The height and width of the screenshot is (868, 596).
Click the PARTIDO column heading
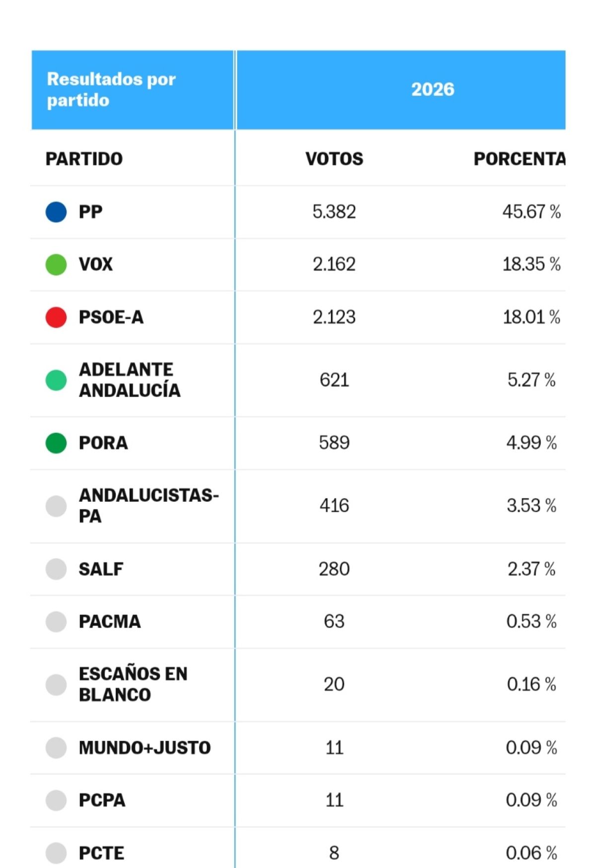[84, 159]
